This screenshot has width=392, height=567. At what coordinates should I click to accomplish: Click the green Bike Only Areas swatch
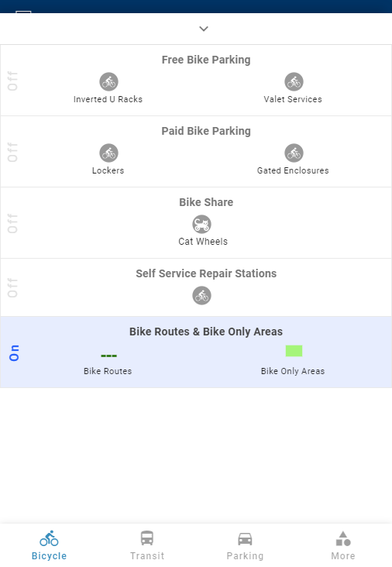[294, 351]
